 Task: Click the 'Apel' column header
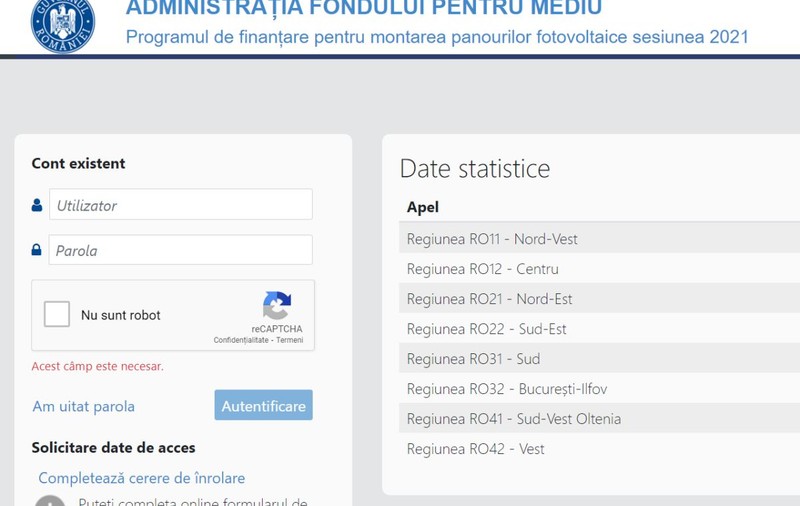422,207
